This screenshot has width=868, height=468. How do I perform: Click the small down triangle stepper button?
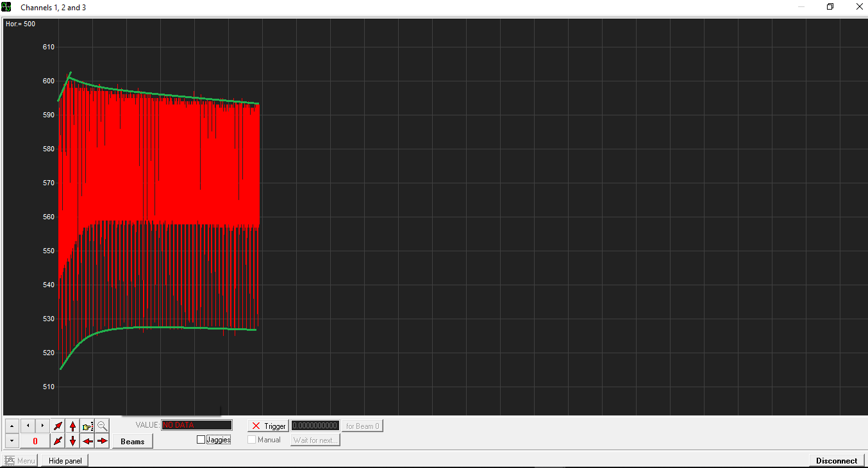pyautogui.click(x=12, y=441)
